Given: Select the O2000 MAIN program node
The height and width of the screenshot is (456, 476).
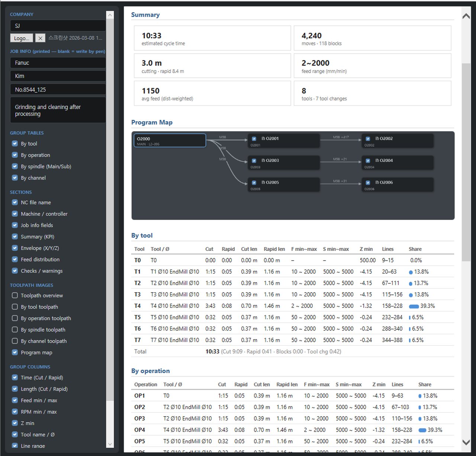Looking at the screenshot, I should point(170,140).
